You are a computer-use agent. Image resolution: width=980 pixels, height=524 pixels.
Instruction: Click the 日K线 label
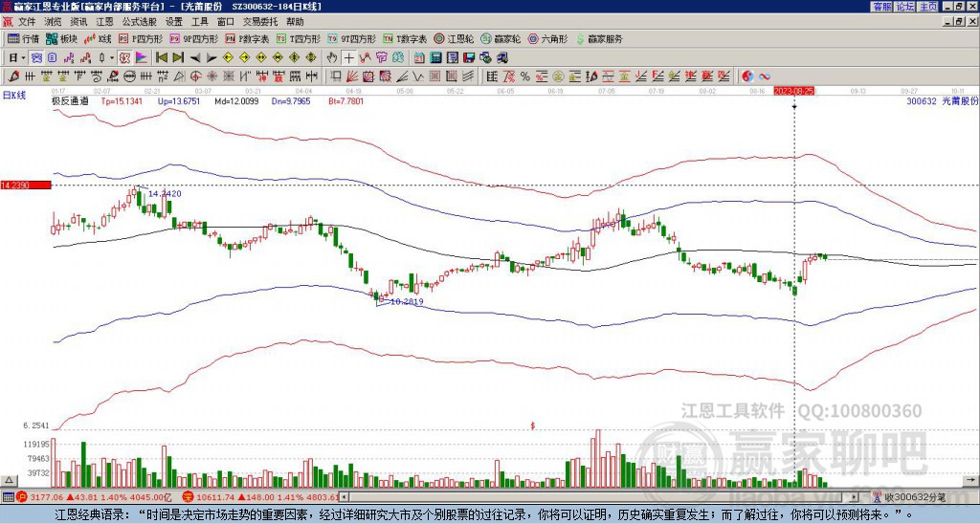(x=14, y=96)
